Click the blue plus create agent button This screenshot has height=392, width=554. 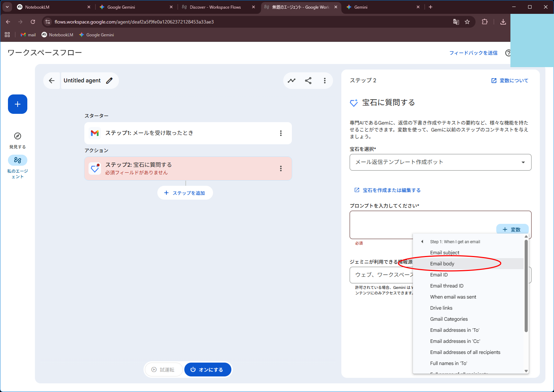point(18,104)
